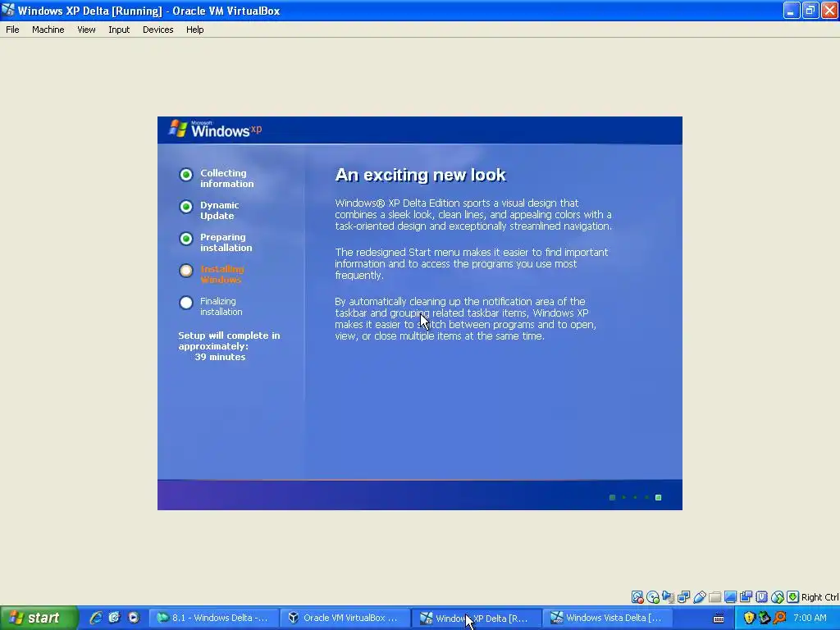Click the Outlook Express Quick Launch icon
The width and height of the screenshot is (840, 630).
115,618
